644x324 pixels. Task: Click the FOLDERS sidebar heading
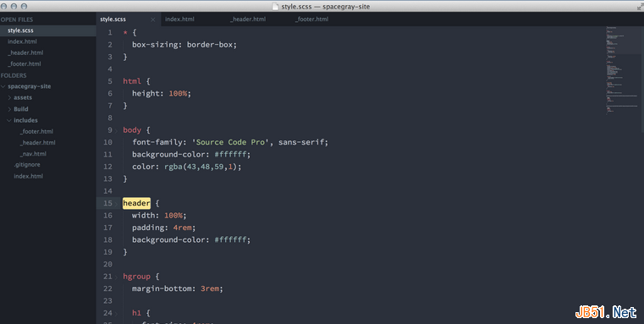[x=14, y=75]
